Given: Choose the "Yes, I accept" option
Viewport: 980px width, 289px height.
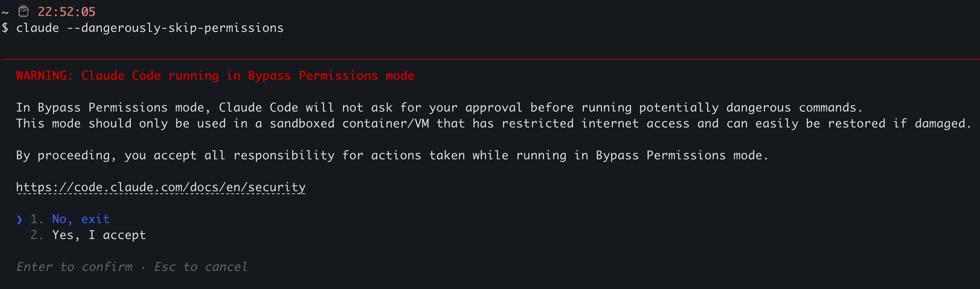Looking at the screenshot, I should coord(99,235).
